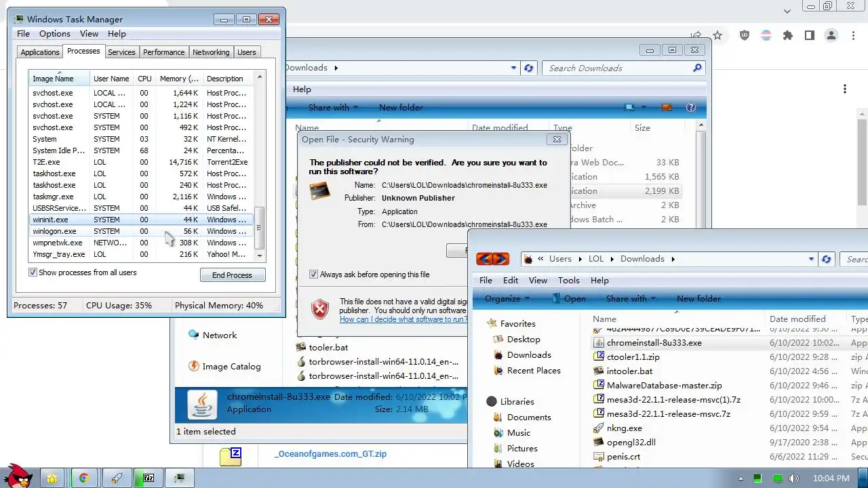Select T2E.exe process row
The height and width of the screenshot is (488, 868).
coord(141,162)
